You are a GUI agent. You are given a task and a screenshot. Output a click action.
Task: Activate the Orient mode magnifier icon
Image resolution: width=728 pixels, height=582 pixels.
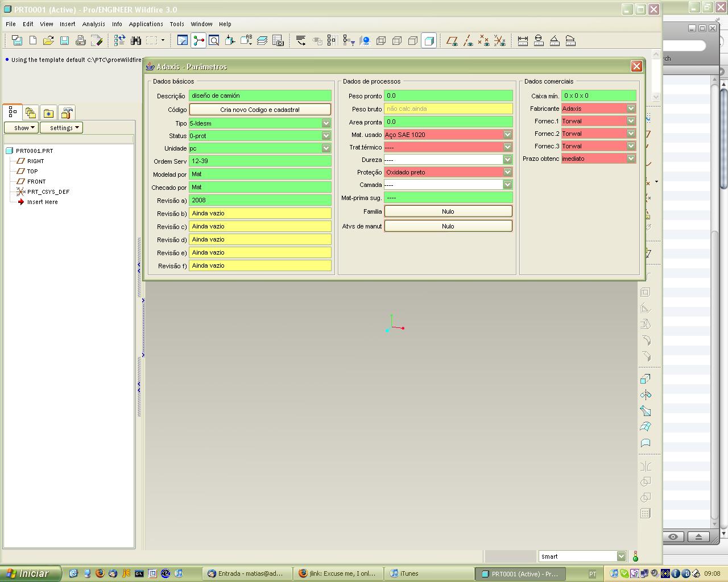click(214, 40)
